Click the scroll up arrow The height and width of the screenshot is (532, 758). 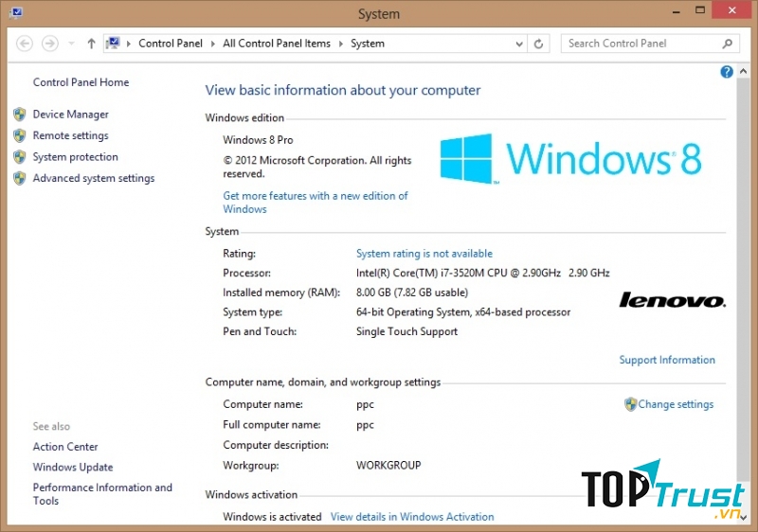click(744, 71)
